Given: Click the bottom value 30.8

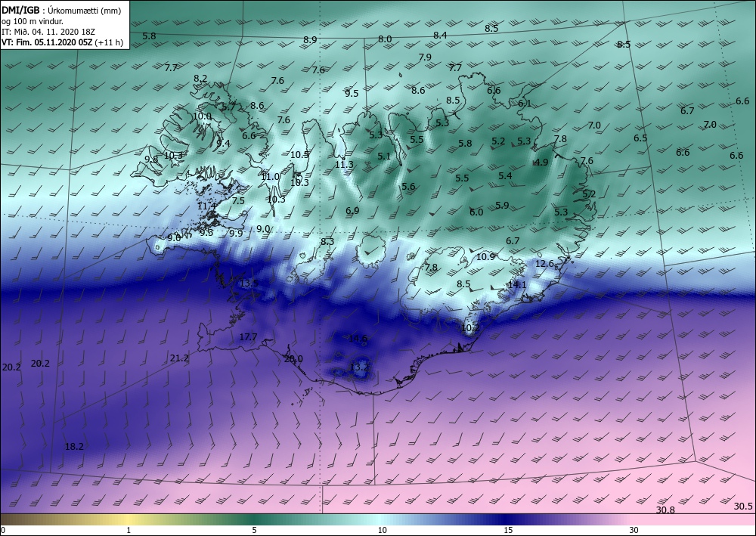Looking at the screenshot, I should [665, 510].
